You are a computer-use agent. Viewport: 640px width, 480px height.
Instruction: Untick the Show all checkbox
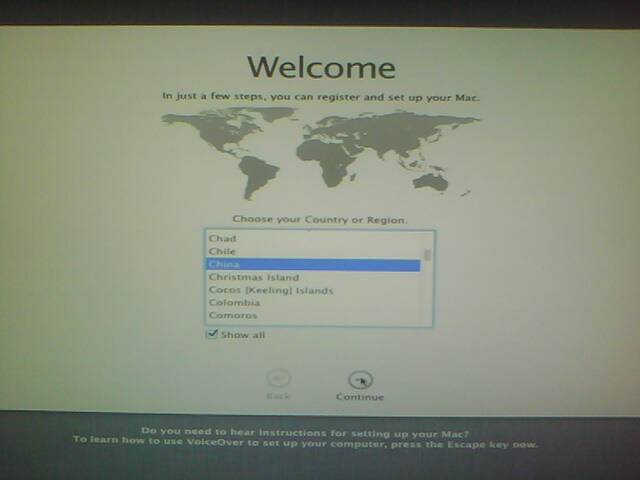tap(212, 335)
